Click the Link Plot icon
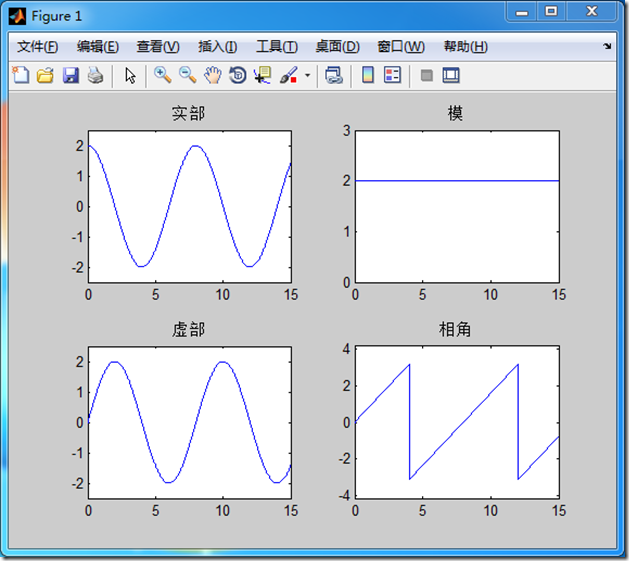This screenshot has height=561, width=629. [334, 75]
